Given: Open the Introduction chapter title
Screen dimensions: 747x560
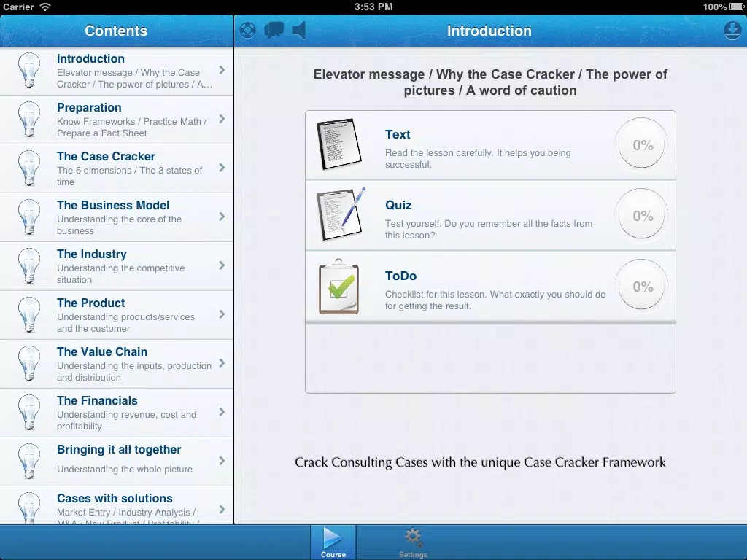Looking at the screenshot, I should tap(90, 58).
